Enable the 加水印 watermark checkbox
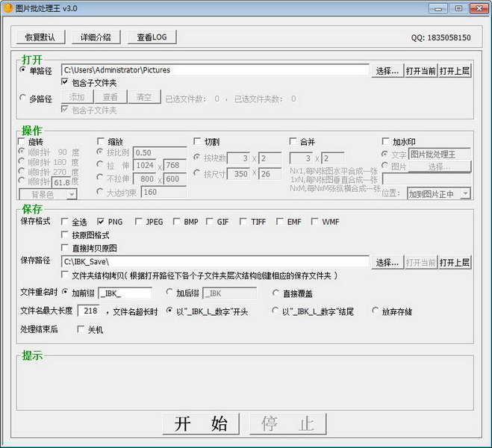 tap(386, 141)
